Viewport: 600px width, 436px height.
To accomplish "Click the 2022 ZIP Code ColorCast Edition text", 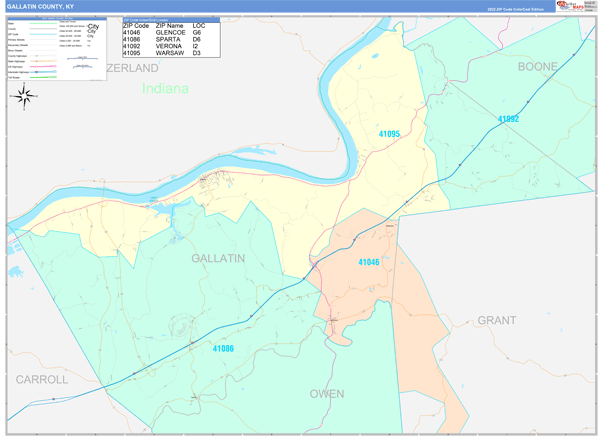I will (x=515, y=8).
